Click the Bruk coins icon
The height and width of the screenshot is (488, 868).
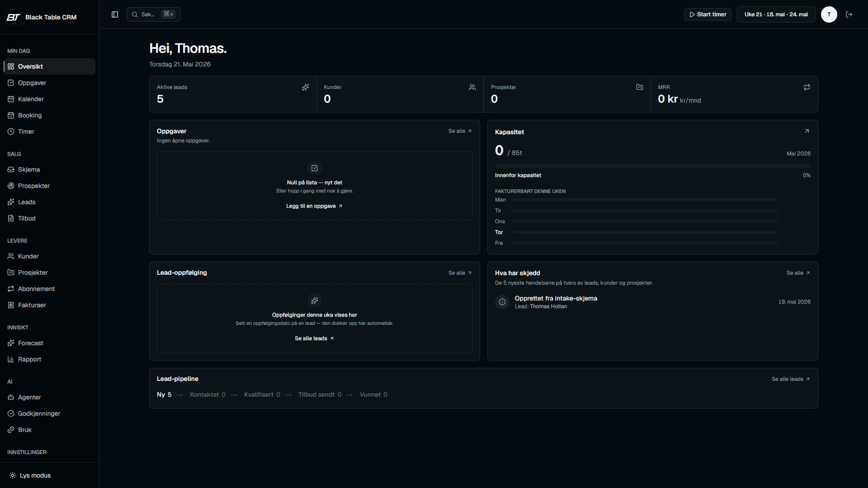coord(11,430)
